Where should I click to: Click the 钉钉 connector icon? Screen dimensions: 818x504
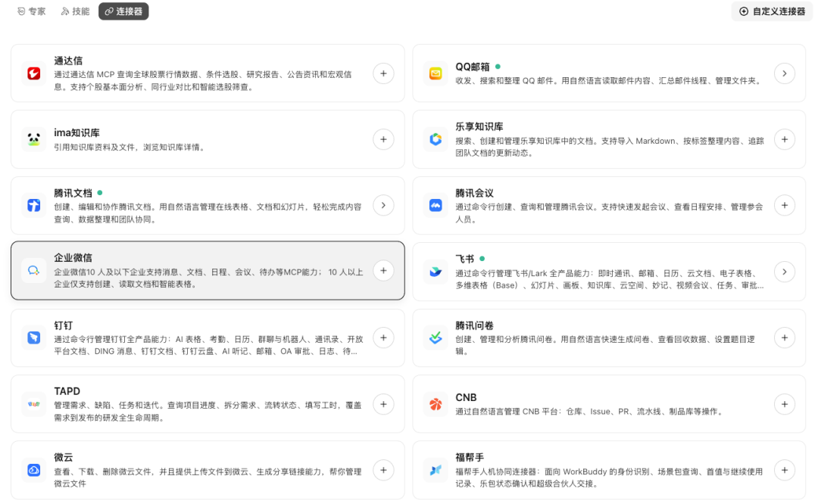pos(34,338)
